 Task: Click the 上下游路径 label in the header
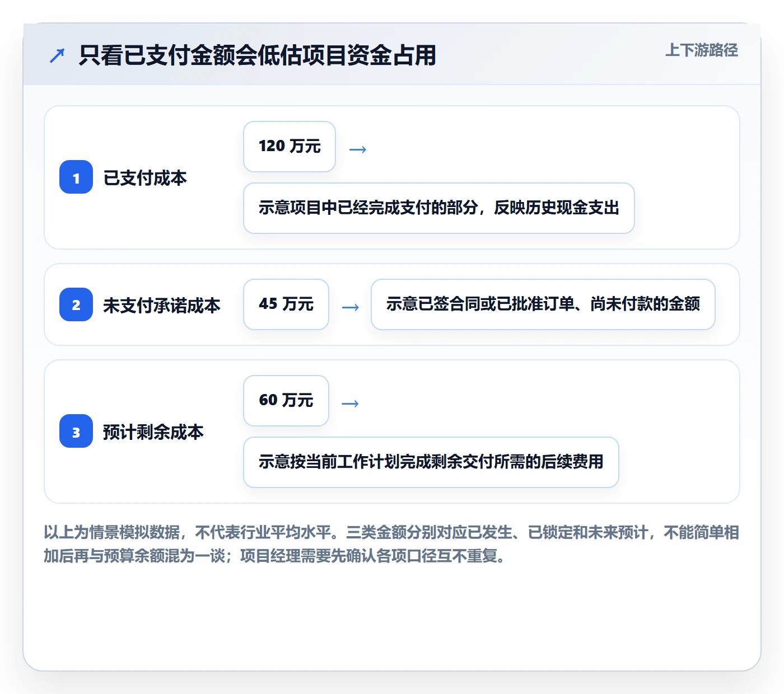702,50
